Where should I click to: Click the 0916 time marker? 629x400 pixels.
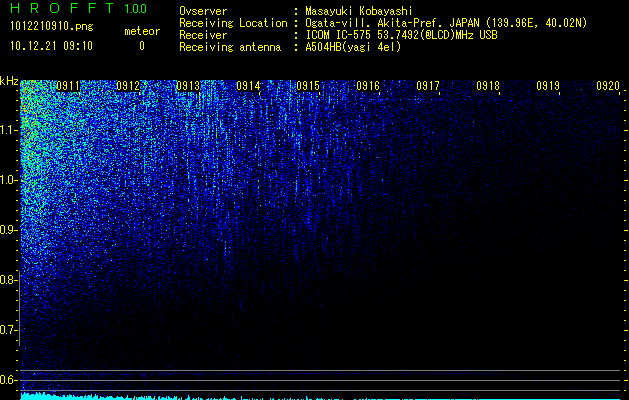[368, 86]
